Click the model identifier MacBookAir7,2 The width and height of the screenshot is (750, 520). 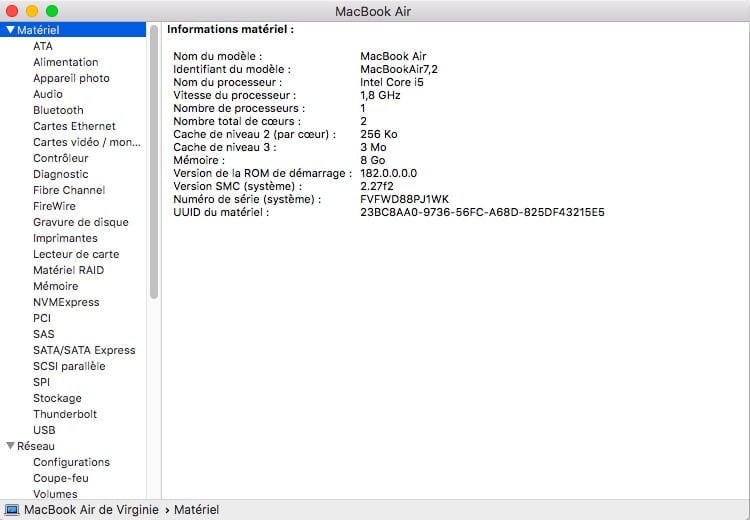click(x=399, y=69)
